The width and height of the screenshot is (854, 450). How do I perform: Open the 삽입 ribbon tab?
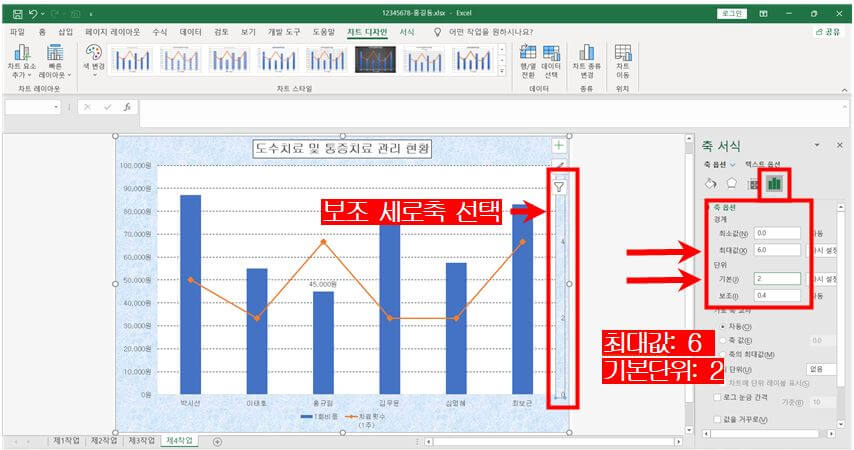point(65,33)
